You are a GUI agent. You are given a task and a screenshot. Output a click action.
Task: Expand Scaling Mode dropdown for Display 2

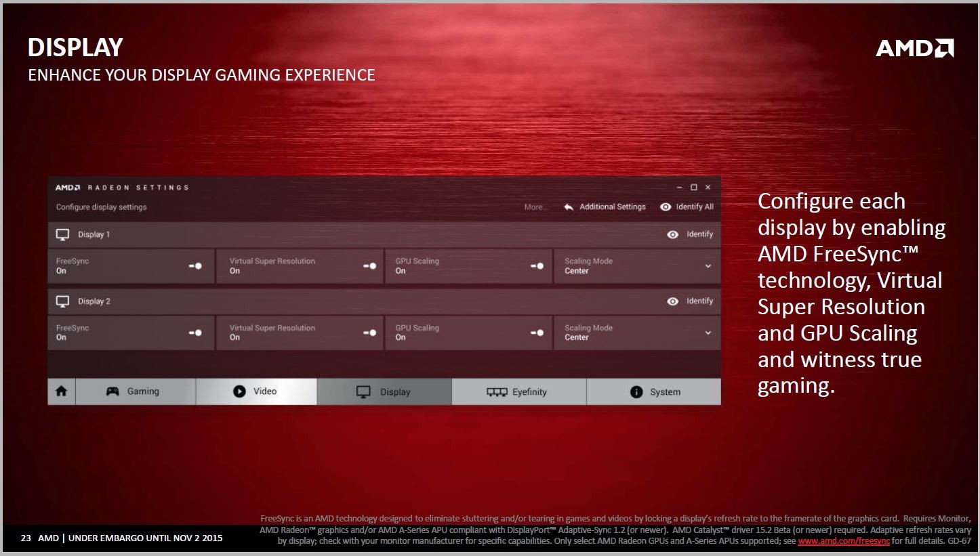click(708, 333)
